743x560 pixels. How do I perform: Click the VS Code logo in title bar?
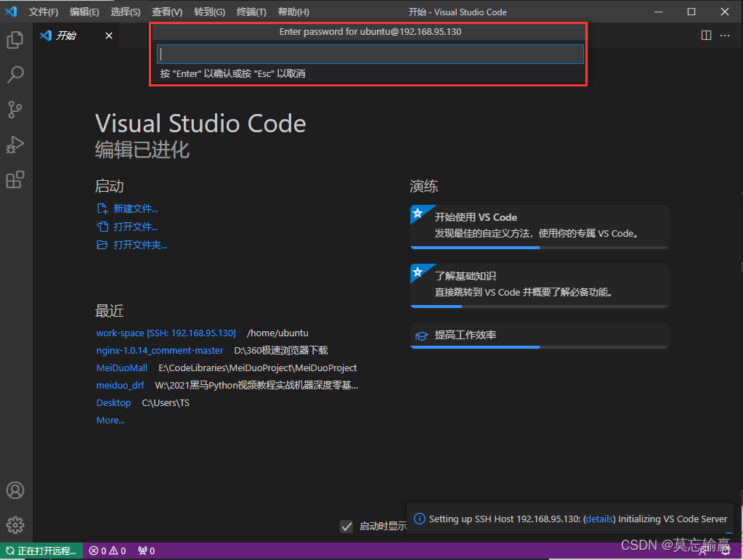pyautogui.click(x=11, y=12)
